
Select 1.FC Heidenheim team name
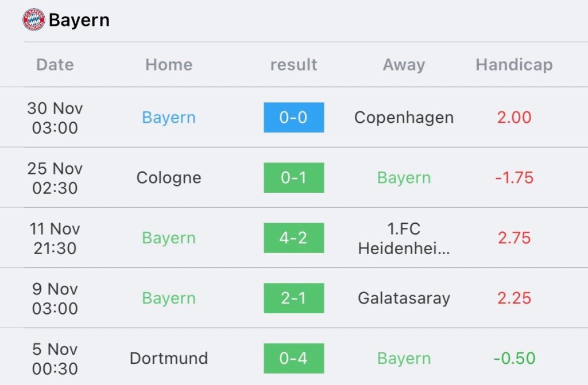tap(404, 238)
